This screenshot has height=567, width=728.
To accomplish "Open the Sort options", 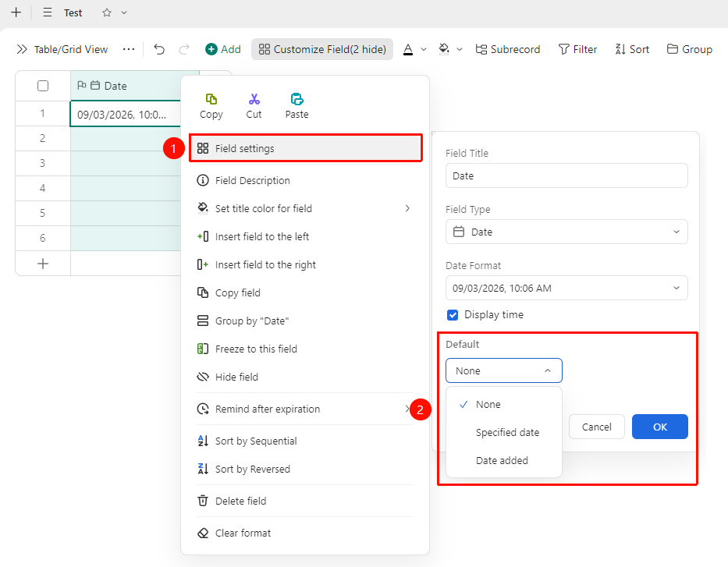I will [632, 49].
